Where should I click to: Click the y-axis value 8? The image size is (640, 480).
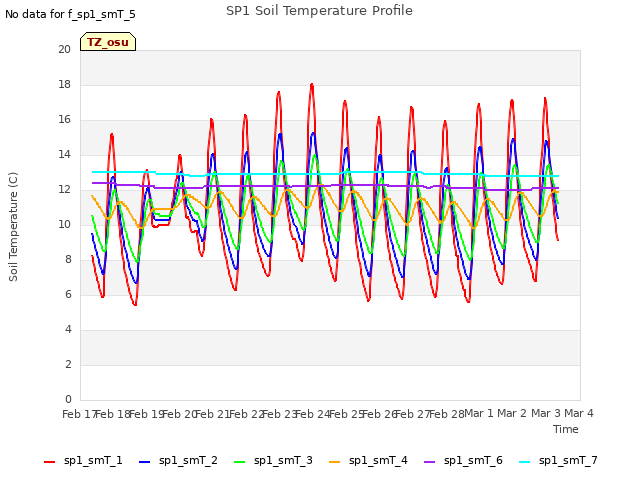pyautogui.click(x=68, y=260)
